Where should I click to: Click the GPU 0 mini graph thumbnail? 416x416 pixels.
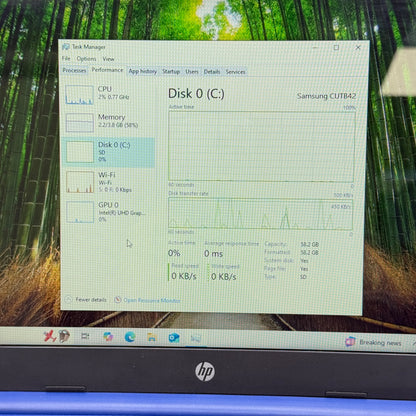pos(80,212)
